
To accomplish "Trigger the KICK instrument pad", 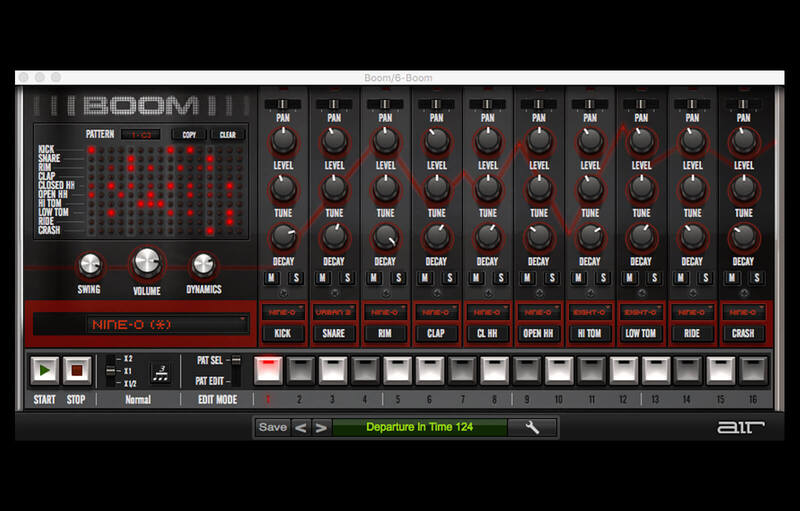I will click(283, 334).
